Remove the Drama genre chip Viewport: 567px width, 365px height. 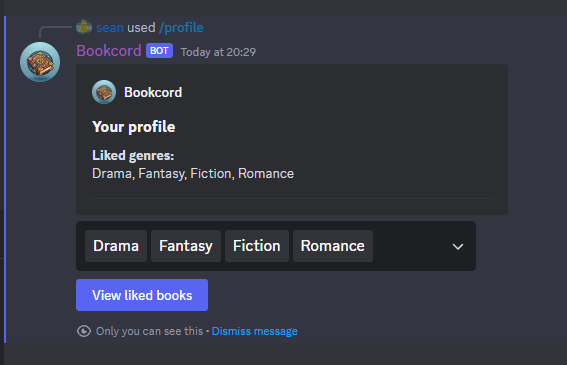click(116, 246)
